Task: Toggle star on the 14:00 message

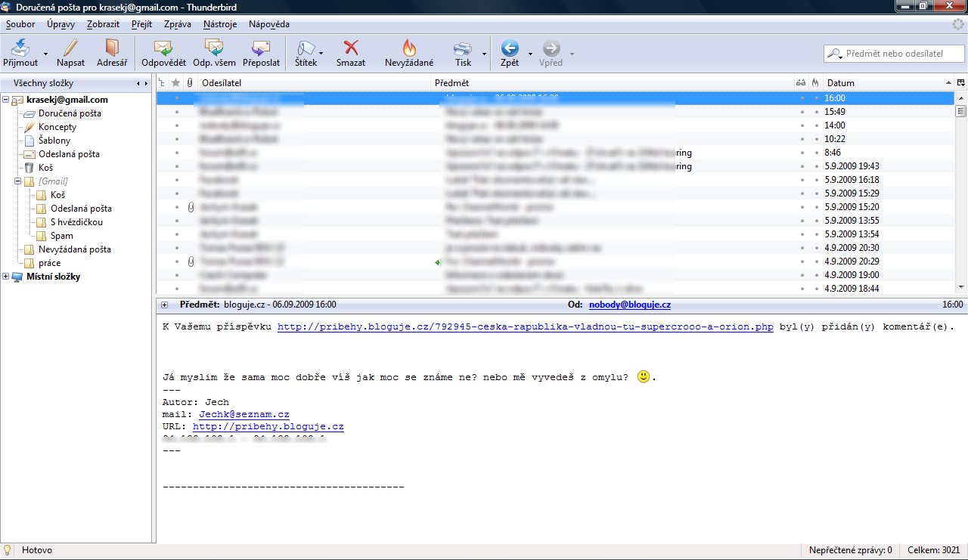Action: tap(176, 125)
